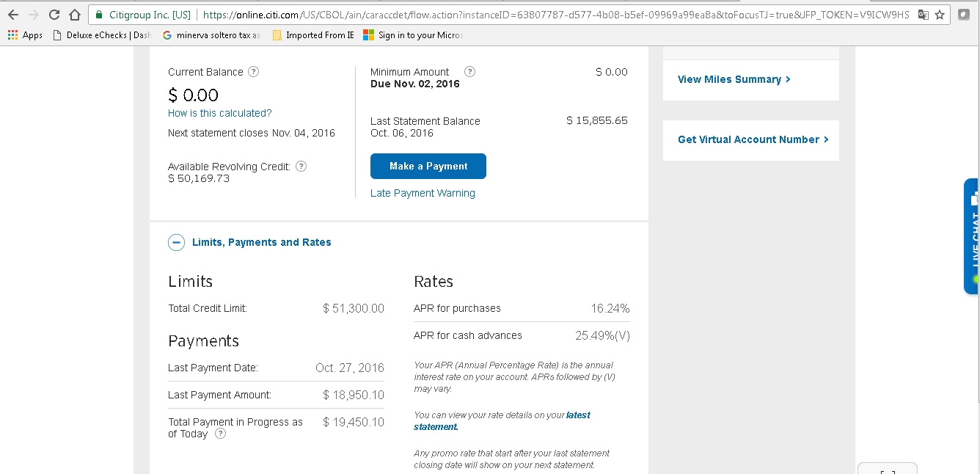This screenshot has width=980, height=474.
Task: Click help icon for Total Payment in Progress
Action: click(x=220, y=434)
